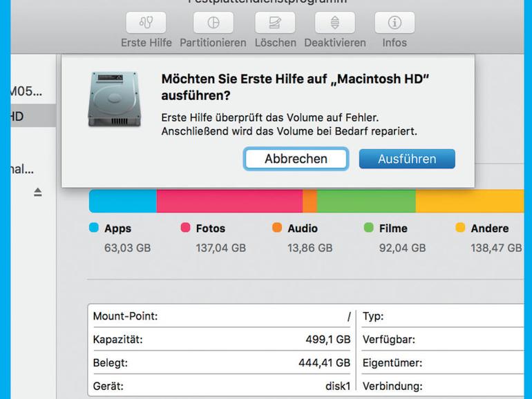Click the 92,04 GB Filme size value
The height and width of the screenshot is (399, 532).
tap(402, 248)
